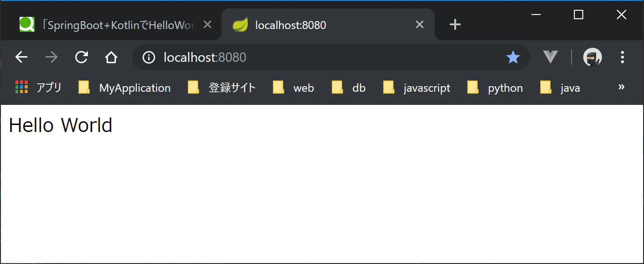Open the javascript bookmark folder
Viewport: 644px width, 264px height.
coord(417,88)
